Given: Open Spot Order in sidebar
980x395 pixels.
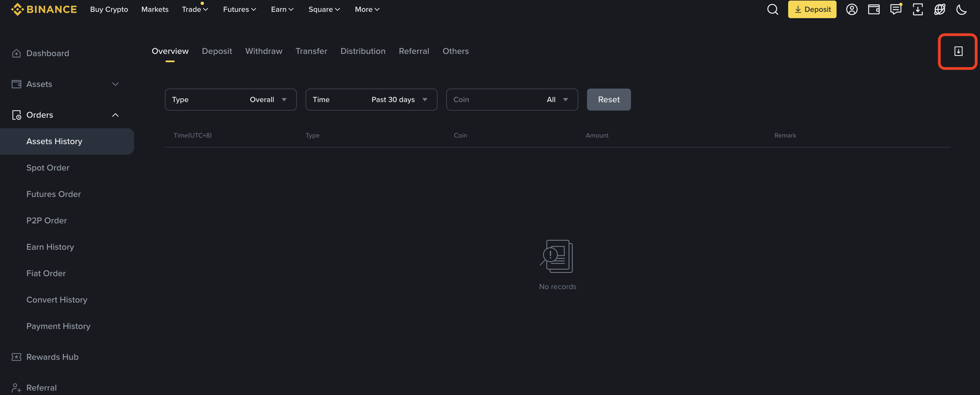Looking at the screenshot, I should (x=48, y=168).
